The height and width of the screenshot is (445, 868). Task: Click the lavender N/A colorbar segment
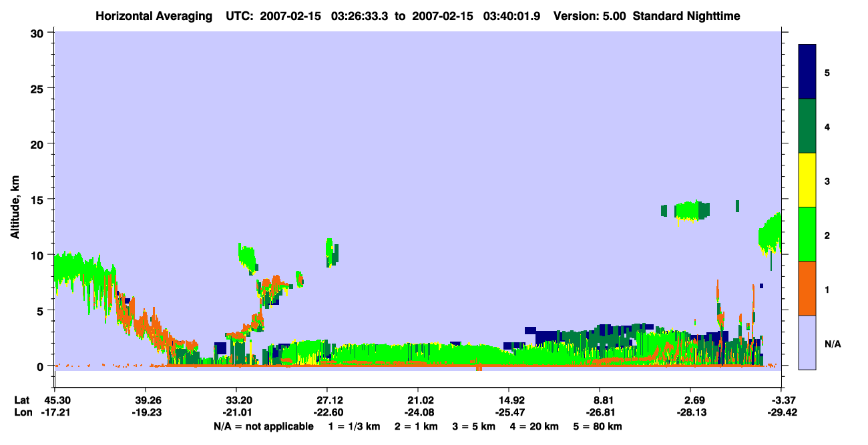pyautogui.click(x=807, y=342)
